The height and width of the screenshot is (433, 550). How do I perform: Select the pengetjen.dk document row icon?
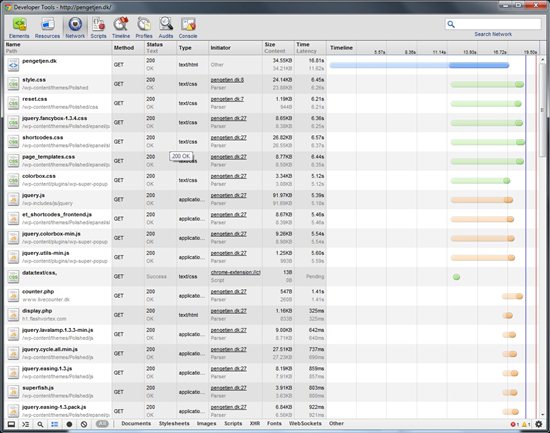click(13, 65)
